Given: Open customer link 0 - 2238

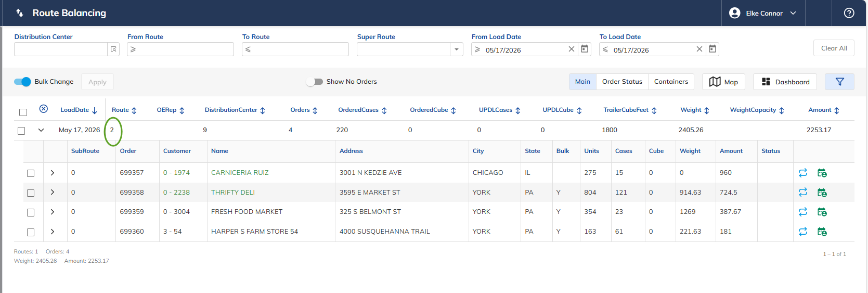Looking at the screenshot, I should point(176,193).
